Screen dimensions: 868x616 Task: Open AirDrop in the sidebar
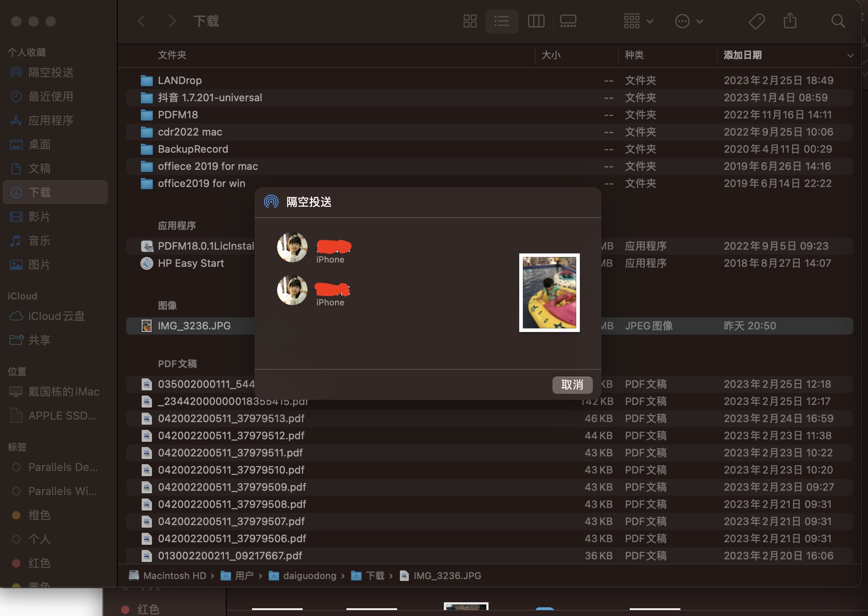click(51, 72)
